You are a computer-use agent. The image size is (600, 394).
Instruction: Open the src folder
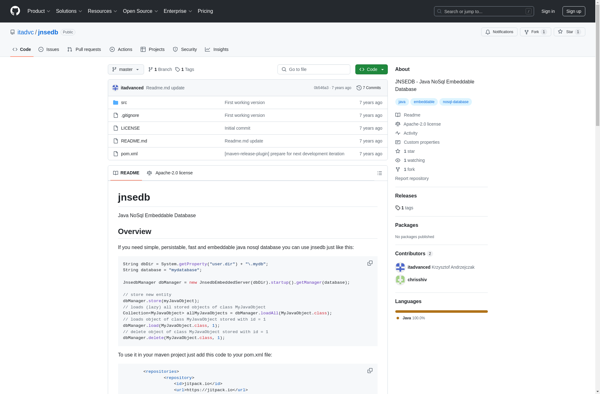tap(124, 103)
